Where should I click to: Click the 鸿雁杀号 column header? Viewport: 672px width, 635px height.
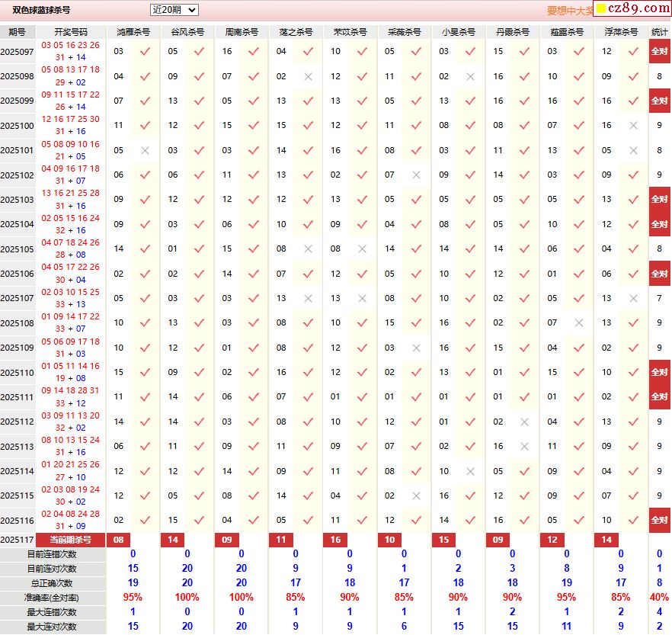pos(133,32)
